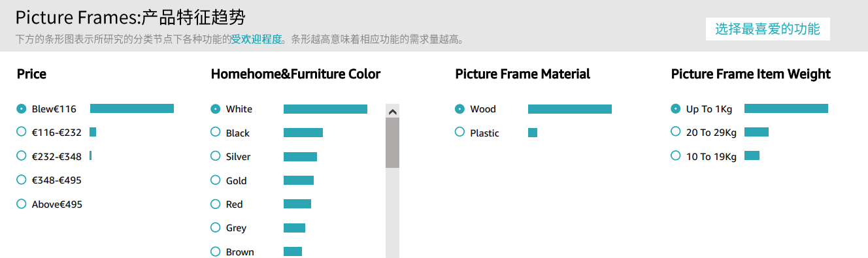
Task: Select the White color radio button
Action: pos(216,108)
